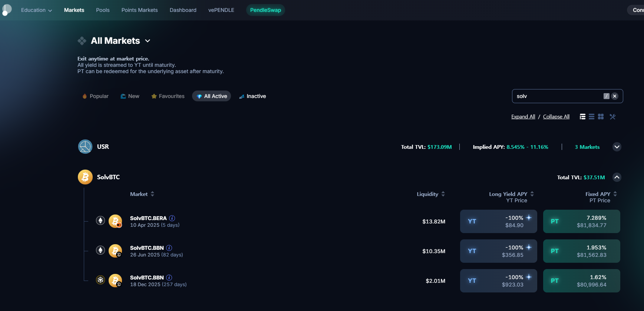The height and width of the screenshot is (311, 644).
Task: Sort by Liquidity column
Action: pos(431,194)
